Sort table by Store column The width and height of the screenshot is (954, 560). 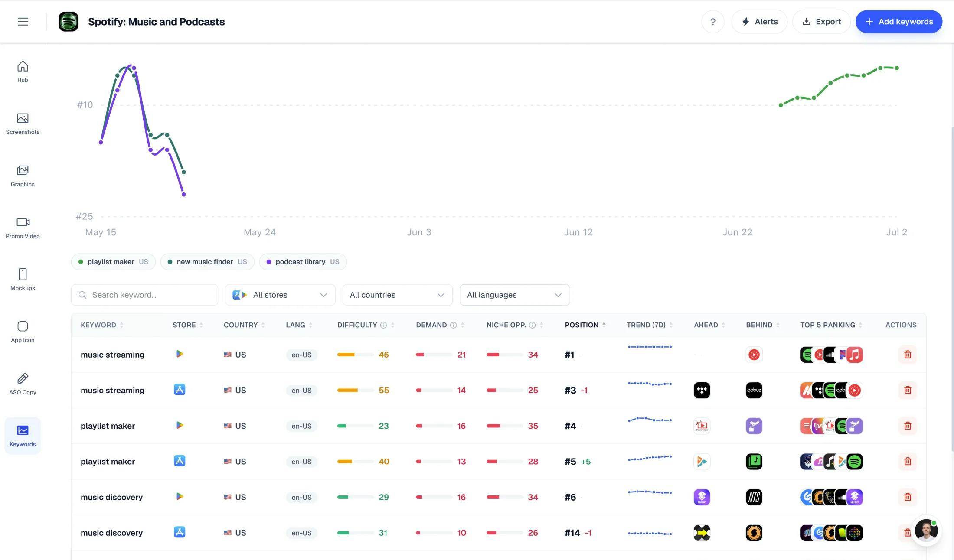point(188,325)
